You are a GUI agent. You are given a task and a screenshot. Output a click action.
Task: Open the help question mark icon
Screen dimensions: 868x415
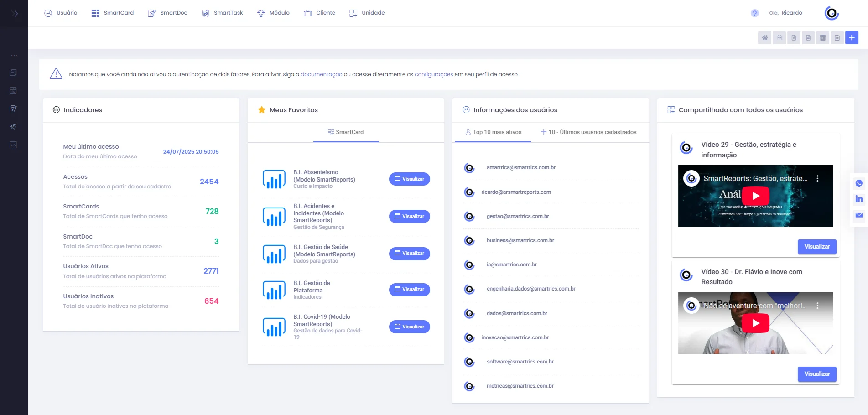click(754, 13)
